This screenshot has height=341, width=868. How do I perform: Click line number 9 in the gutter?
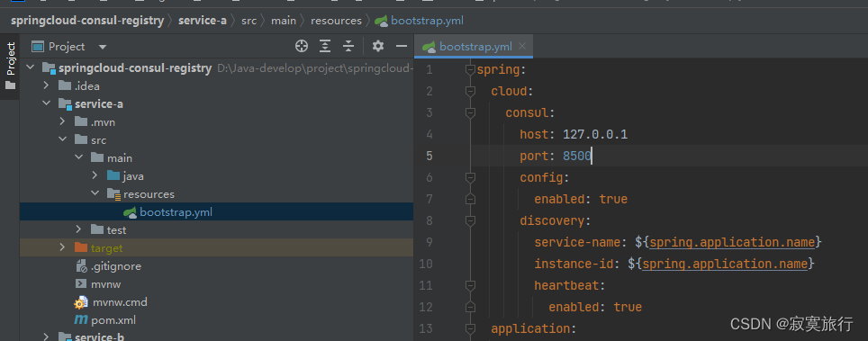(429, 242)
